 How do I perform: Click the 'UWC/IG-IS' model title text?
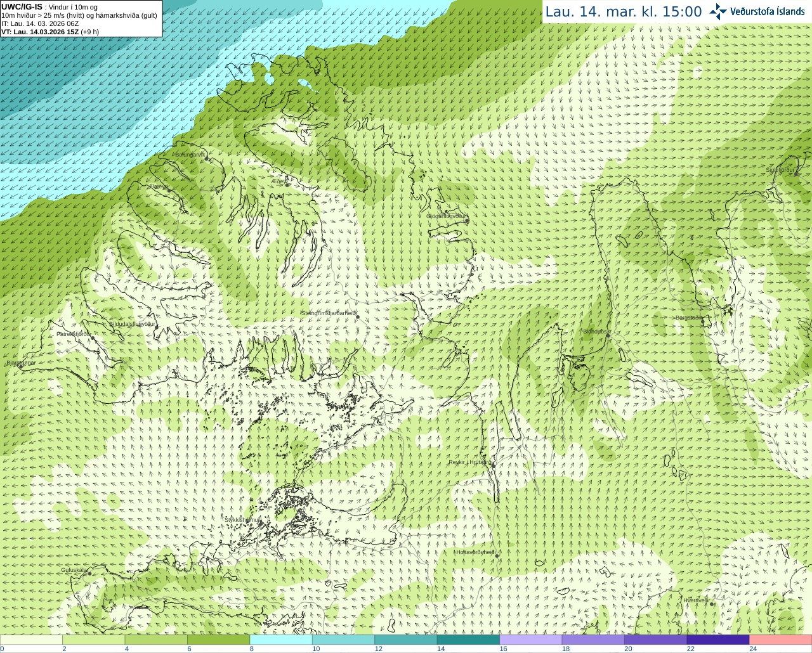coord(22,6)
